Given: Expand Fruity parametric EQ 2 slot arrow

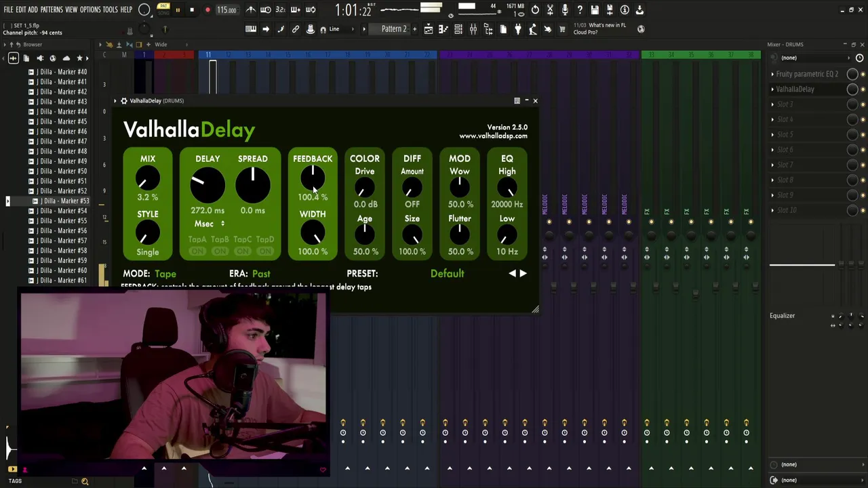Looking at the screenshot, I should 772,74.
